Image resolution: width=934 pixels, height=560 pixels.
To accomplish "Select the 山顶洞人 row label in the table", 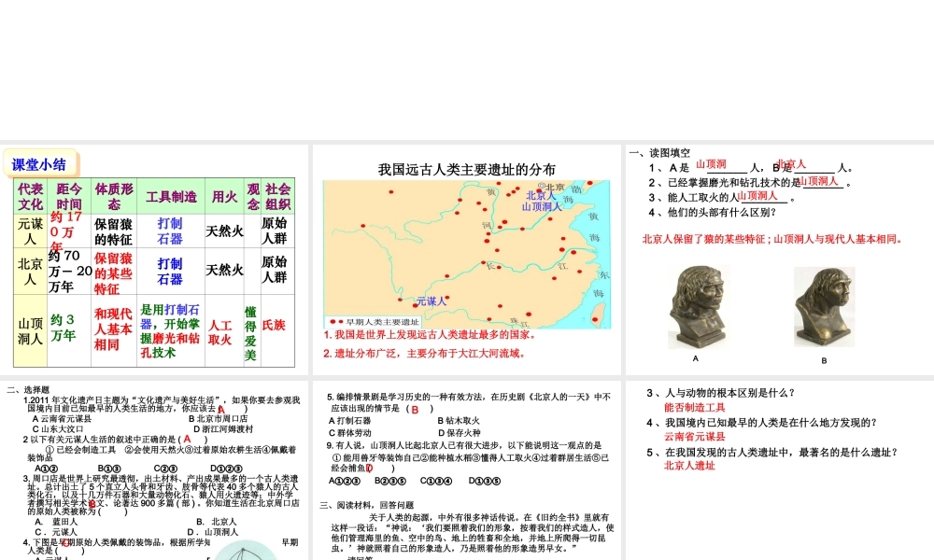I will 30,331.
